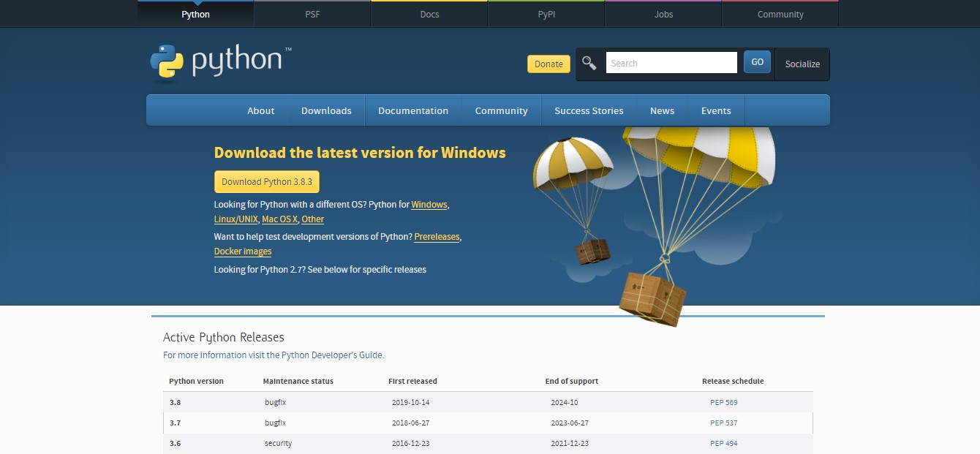Screen dimensions: 980x454
Task: Click the GO search button
Action: 757,62
